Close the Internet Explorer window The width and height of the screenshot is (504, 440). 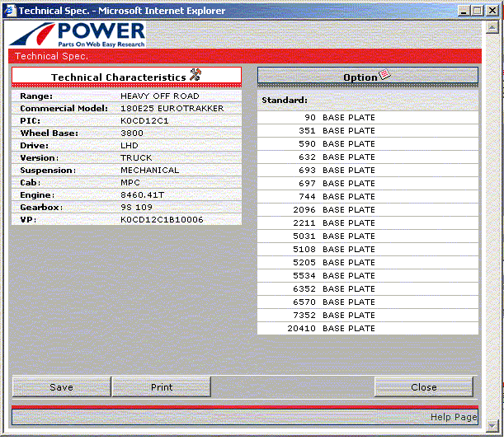(492, 11)
